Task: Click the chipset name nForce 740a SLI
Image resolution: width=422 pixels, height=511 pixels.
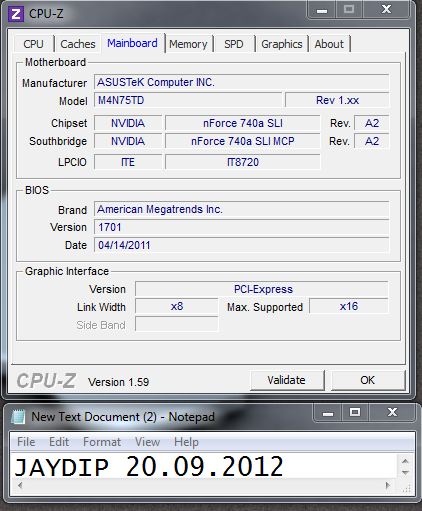Action: pos(243,123)
